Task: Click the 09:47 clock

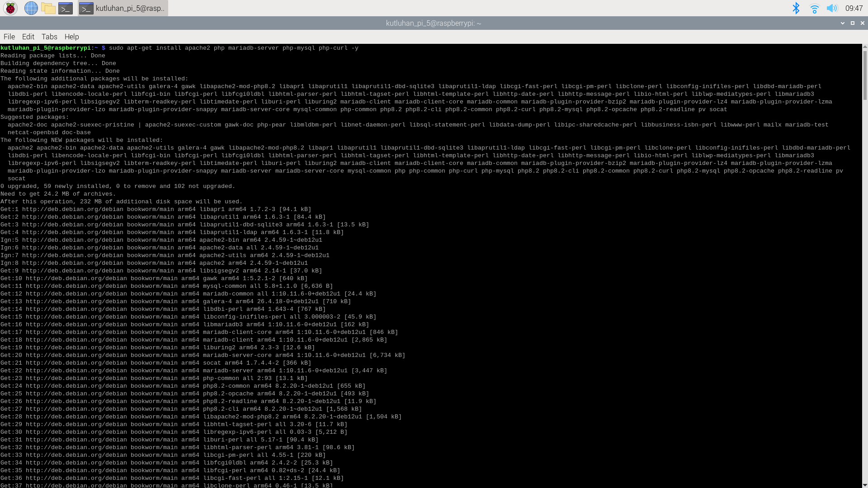Action: tap(854, 8)
